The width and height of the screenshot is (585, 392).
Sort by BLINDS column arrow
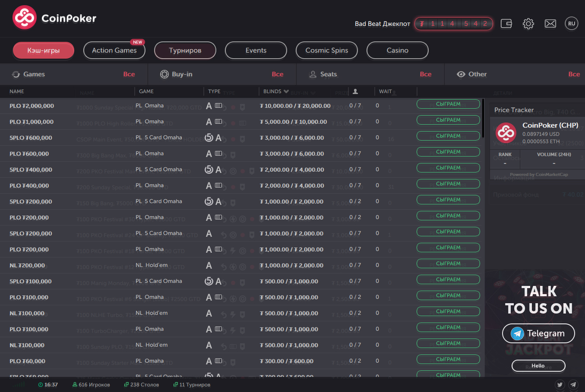[x=286, y=91]
